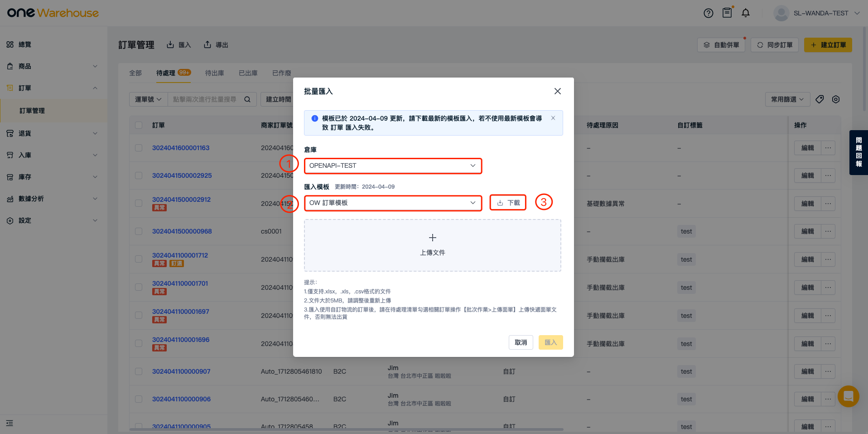
Task: Check the box for order 3024041100000907
Action: (139, 371)
